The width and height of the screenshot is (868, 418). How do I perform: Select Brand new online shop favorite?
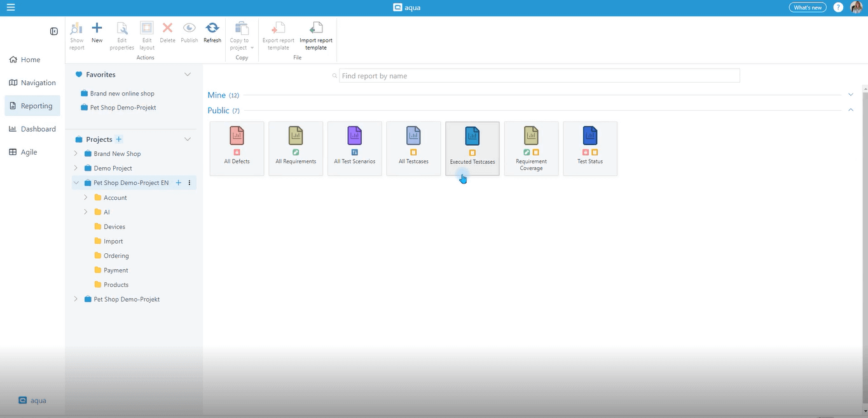click(121, 94)
